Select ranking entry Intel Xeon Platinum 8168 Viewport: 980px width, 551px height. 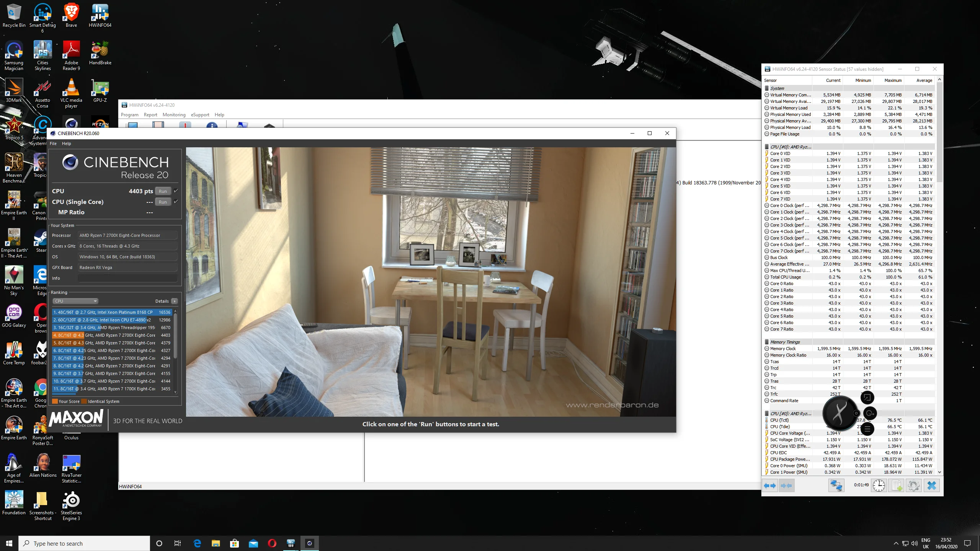[x=111, y=312]
